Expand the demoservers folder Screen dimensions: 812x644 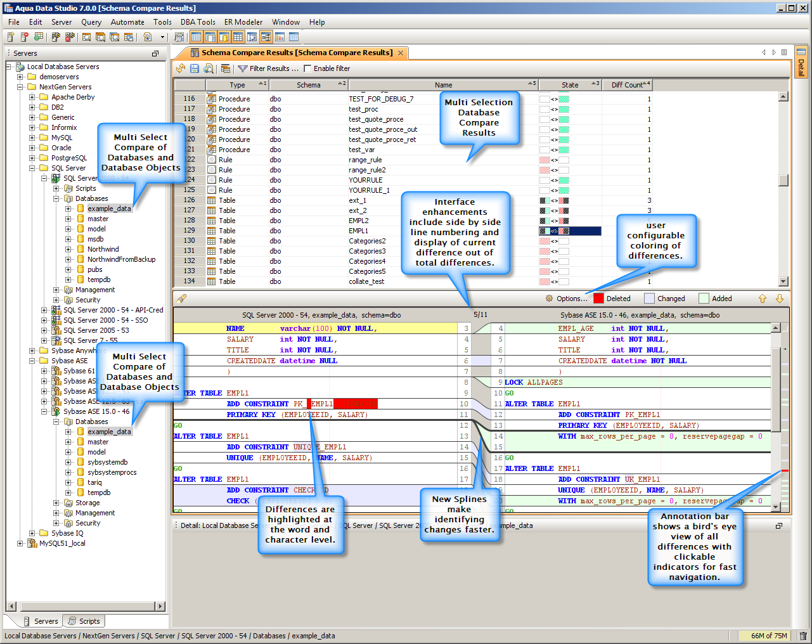(20, 77)
